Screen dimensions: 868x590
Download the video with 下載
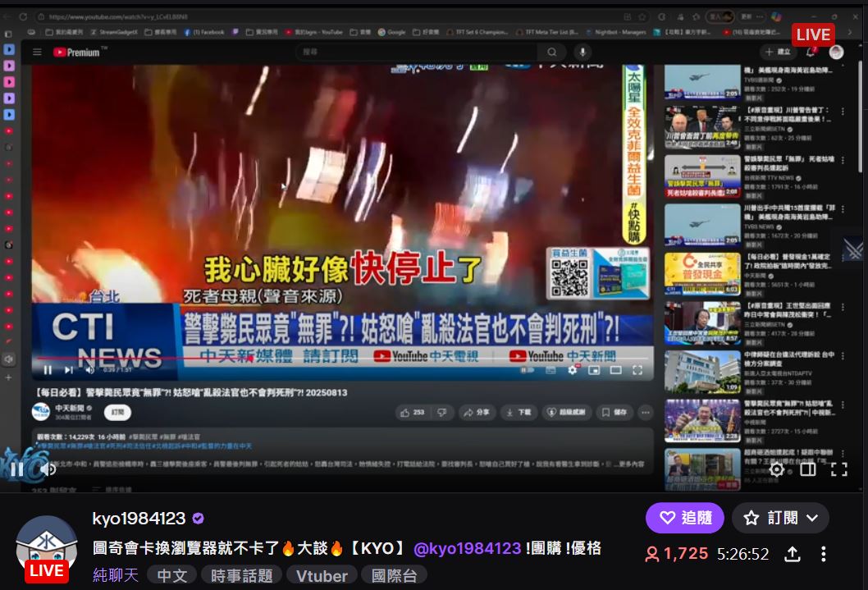click(519, 412)
